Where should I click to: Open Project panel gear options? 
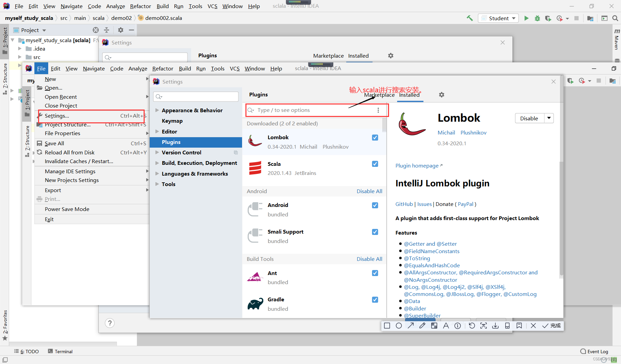coord(121,30)
